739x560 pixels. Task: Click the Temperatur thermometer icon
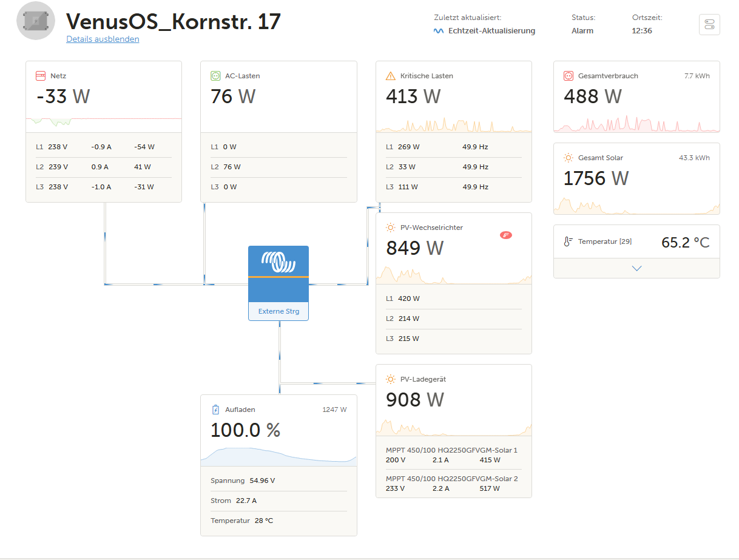569,241
